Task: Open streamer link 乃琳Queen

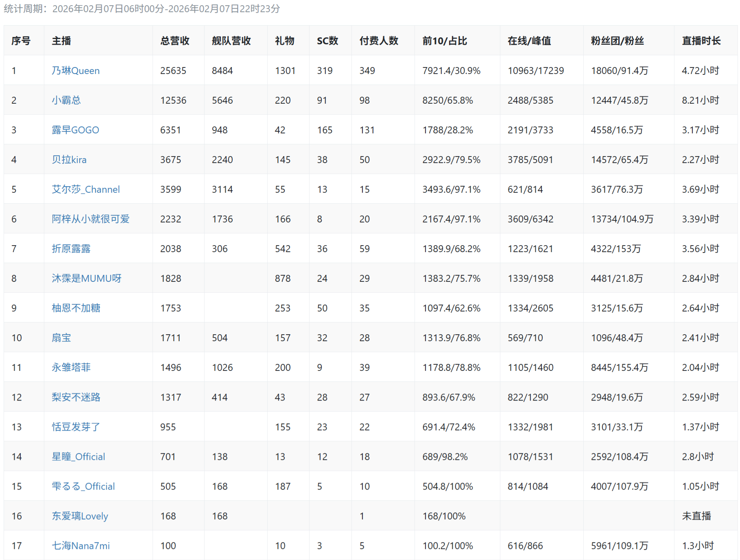Action: click(x=75, y=71)
